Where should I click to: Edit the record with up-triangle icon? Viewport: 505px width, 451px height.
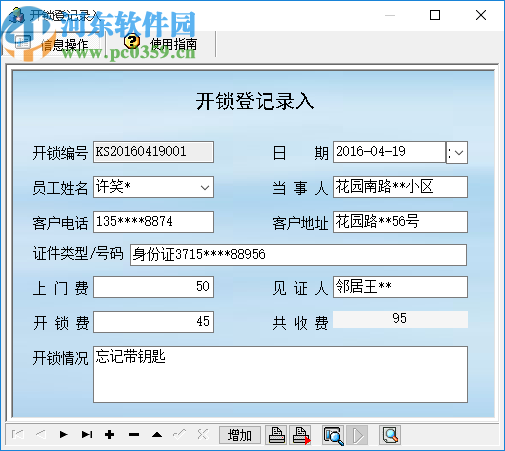pyautogui.click(x=157, y=434)
